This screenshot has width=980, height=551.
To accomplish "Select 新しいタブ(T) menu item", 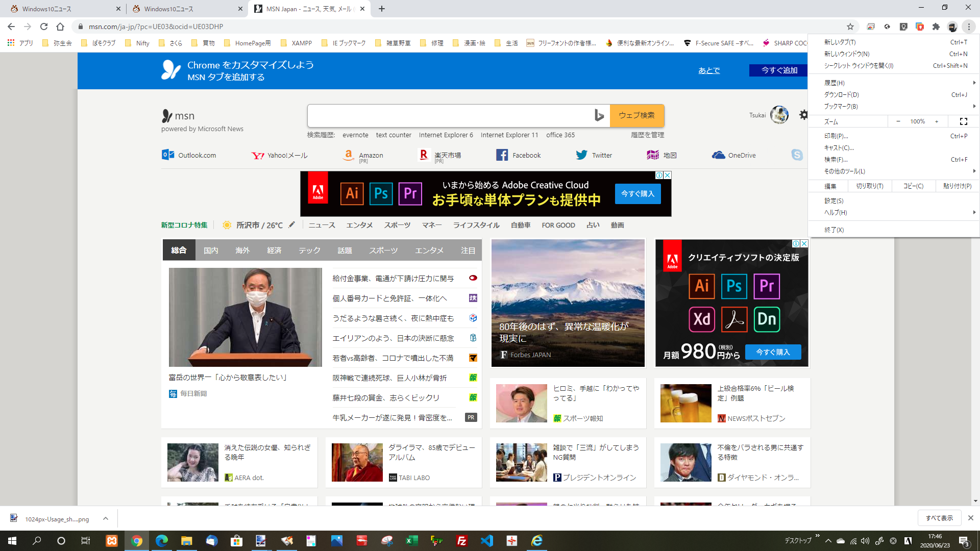I will tap(893, 42).
